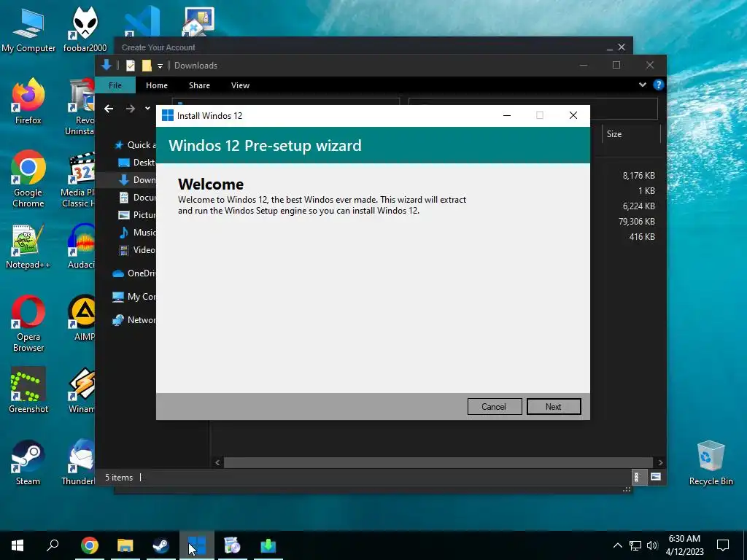Open the notification center icon
747x560 pixels.
(x=723, y=545)
